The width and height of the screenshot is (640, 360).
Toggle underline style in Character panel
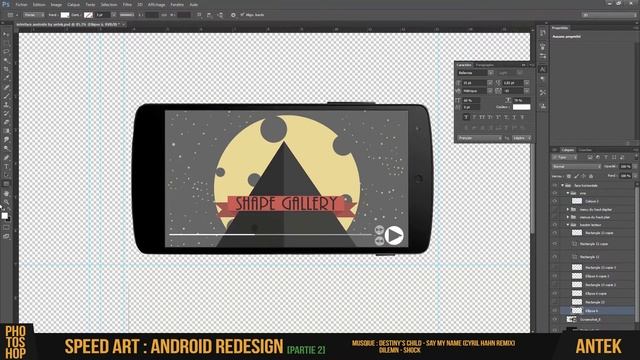[x=514, y=117]
